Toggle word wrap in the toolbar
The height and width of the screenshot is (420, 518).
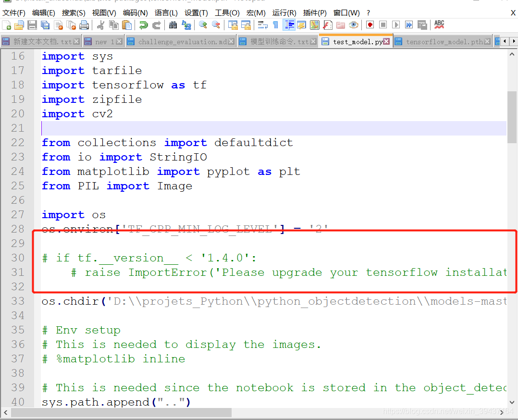coord(263,25)
